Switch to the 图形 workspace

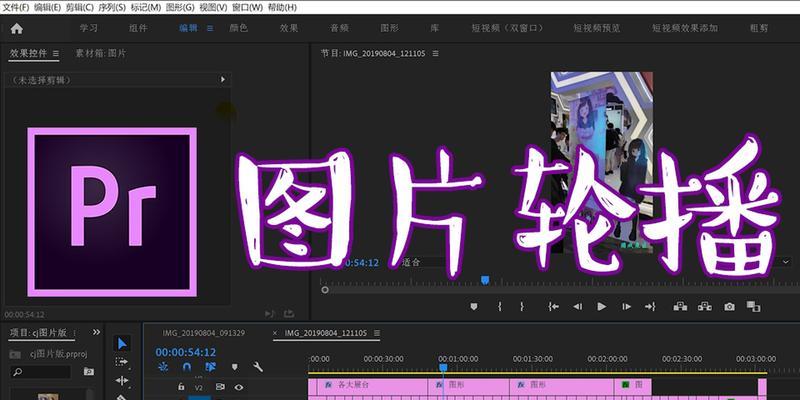(389, 29)
